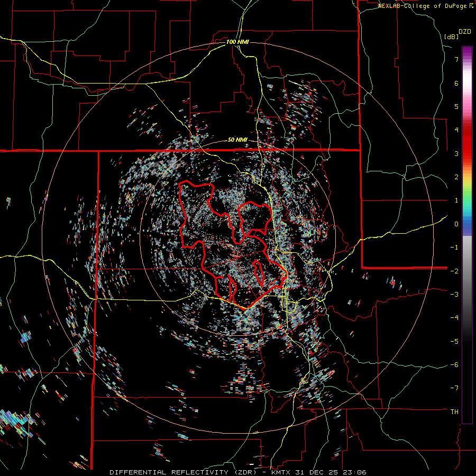This screenshot has height=476, width=476.
Task: Click the "-2" color scale label
Action: pyautogui.click(x=454, y=271)
